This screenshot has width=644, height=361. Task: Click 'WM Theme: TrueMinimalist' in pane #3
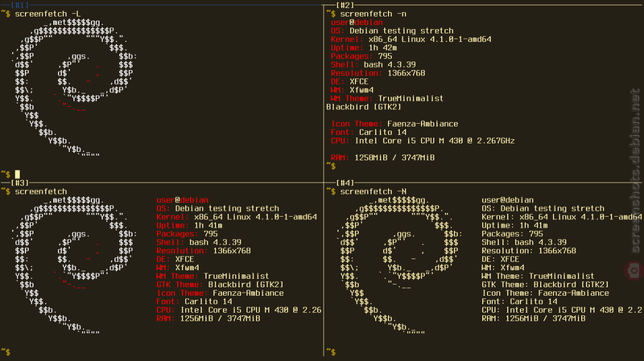213,276
